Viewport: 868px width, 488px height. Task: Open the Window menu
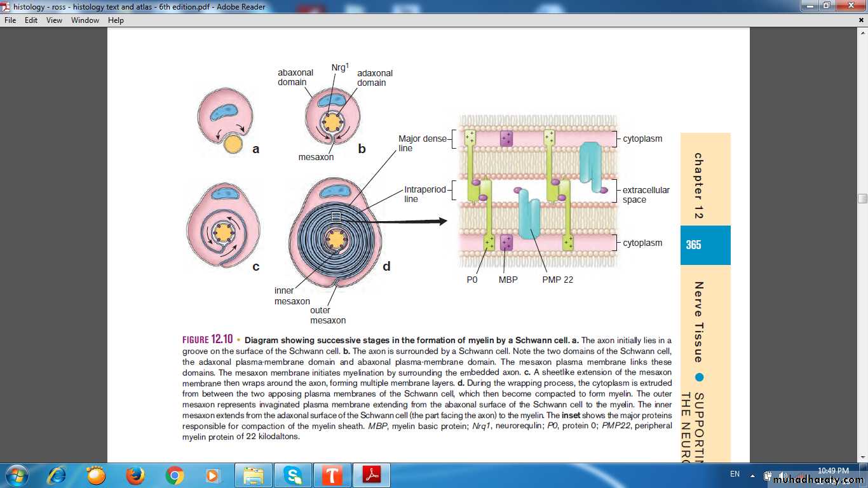coord(85,20)
